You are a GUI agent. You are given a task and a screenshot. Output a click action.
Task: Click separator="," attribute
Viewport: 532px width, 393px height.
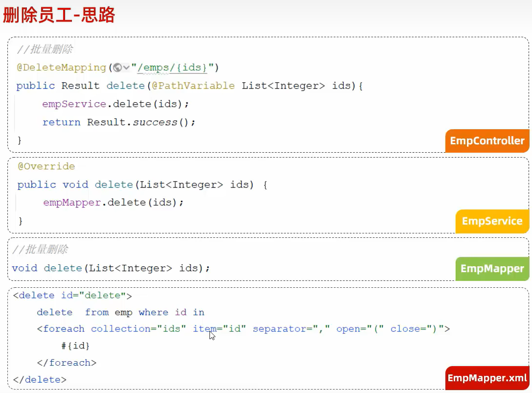291,329
